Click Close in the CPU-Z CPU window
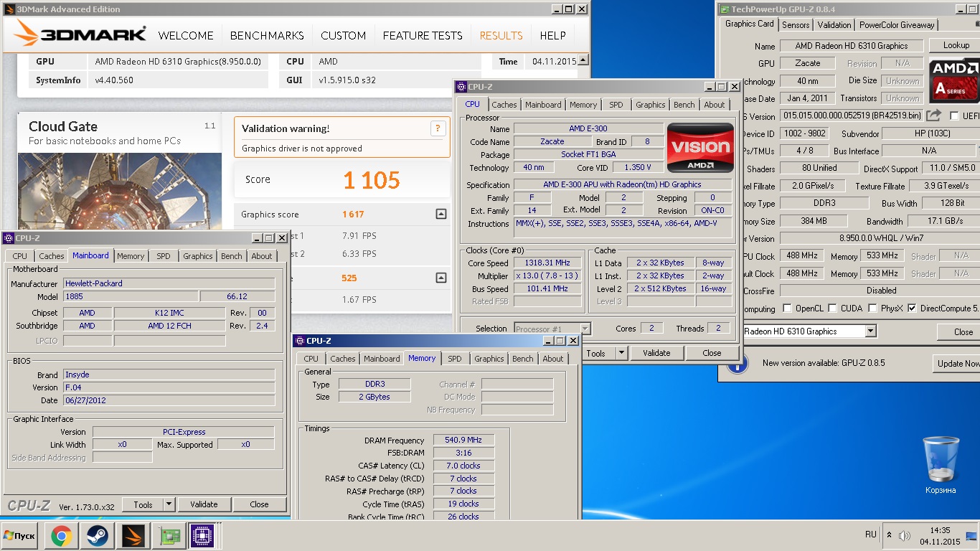 712,353
